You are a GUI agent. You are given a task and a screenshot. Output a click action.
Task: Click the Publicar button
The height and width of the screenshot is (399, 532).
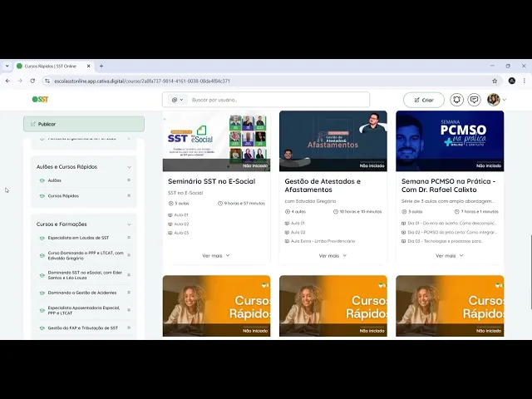tap(84, 124)
